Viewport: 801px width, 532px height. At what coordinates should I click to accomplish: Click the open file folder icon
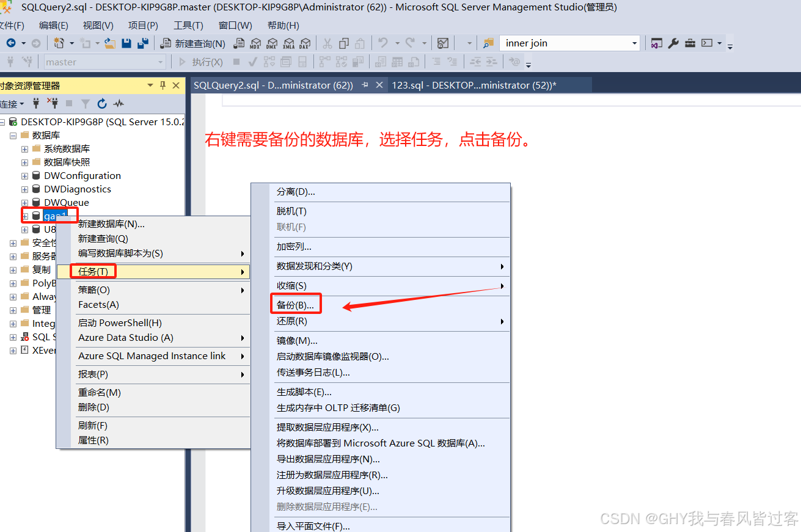point(110,43)
